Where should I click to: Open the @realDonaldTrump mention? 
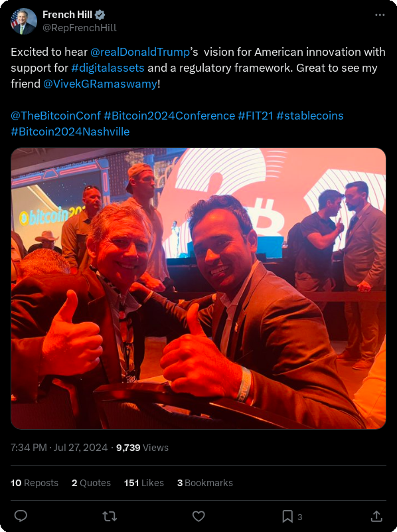point(139,52)
